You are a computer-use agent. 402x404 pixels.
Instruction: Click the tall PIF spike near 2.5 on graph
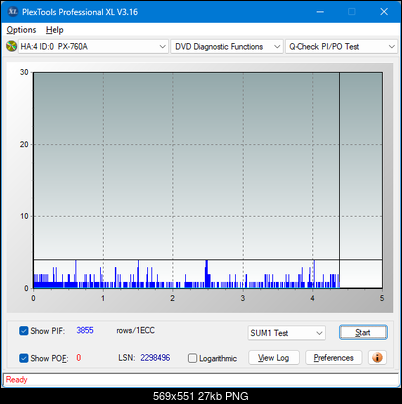[x=207, y=274]
